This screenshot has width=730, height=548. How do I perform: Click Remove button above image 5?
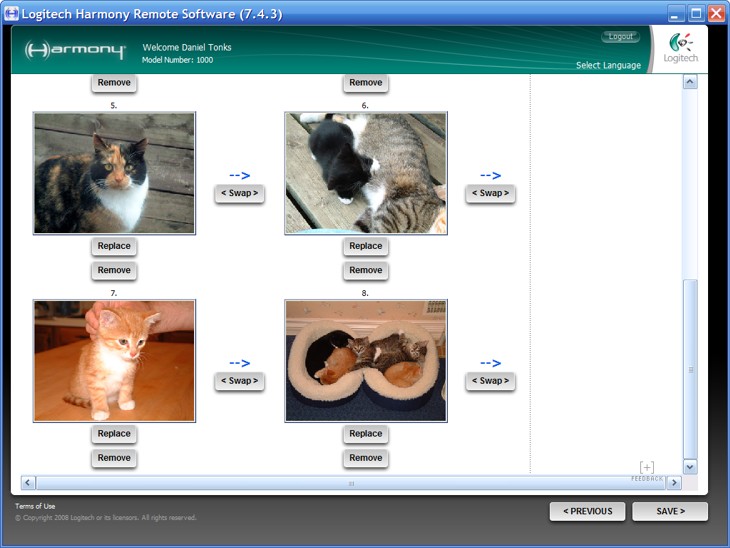point(114,83)
